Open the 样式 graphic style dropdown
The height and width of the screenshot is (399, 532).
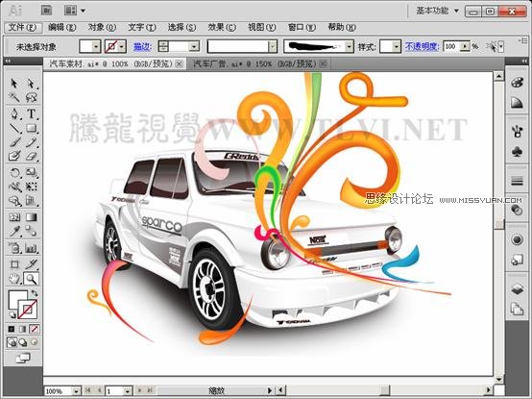[x=397, y=46]
